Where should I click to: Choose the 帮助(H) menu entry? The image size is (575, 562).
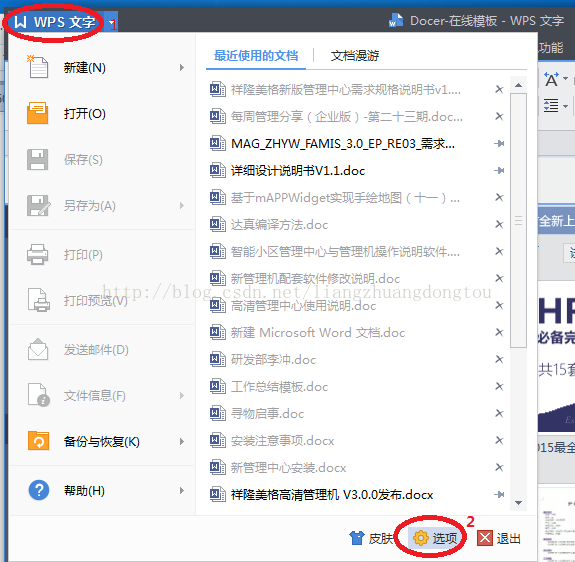pyautogui.click(x=102, y=491)
